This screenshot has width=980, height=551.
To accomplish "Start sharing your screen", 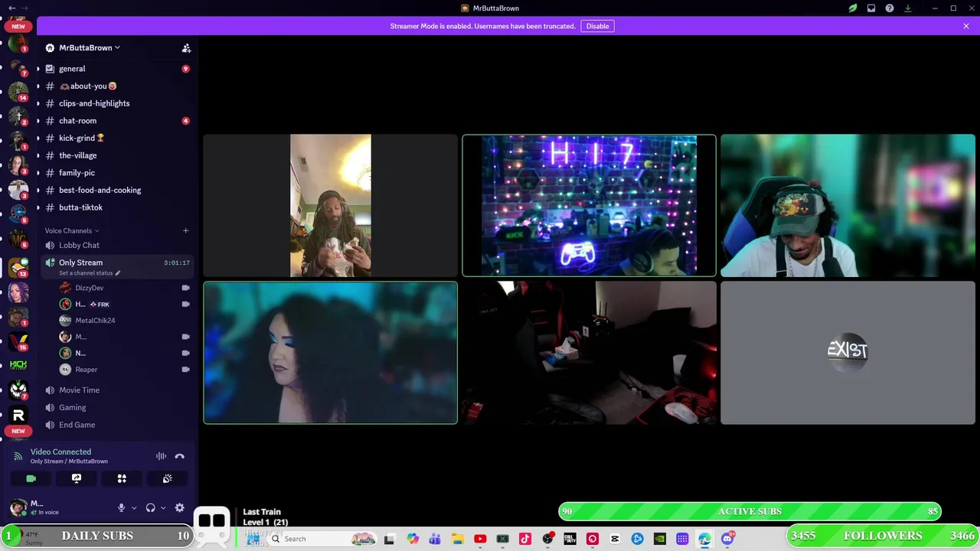I will coord(77,478).
